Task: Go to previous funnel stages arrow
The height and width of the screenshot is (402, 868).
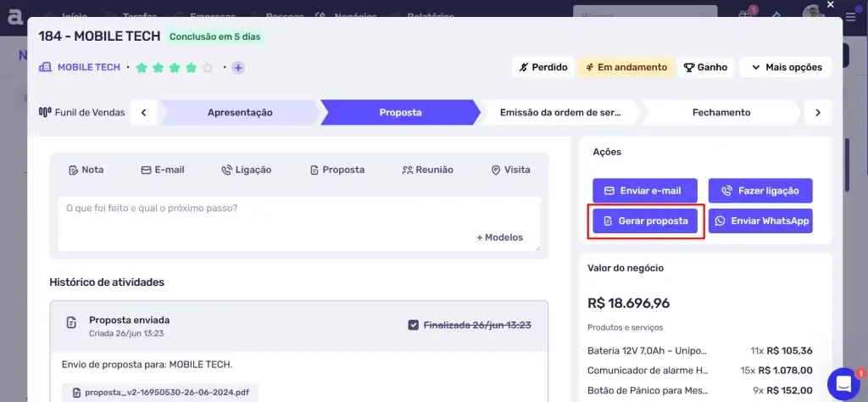Action: (143, 113)
